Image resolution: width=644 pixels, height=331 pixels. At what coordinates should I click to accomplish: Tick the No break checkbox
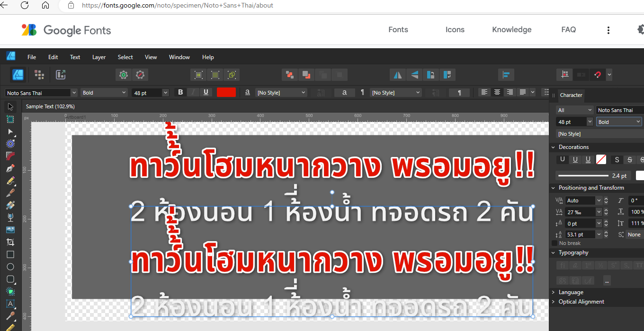coord(555,243)
